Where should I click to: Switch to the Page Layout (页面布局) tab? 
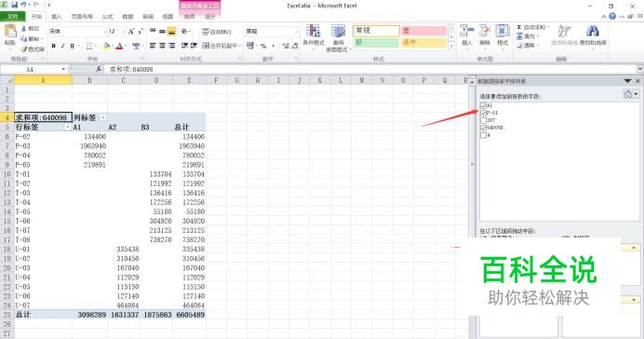pyautogui.click(x=82, y=17)
